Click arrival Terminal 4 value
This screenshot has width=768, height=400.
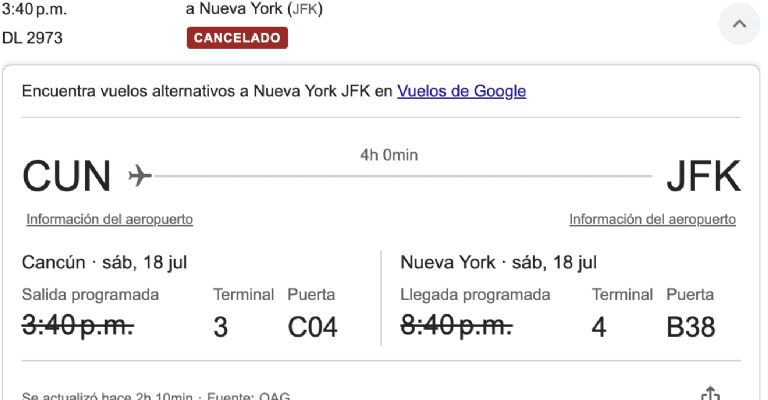point(599,327)
